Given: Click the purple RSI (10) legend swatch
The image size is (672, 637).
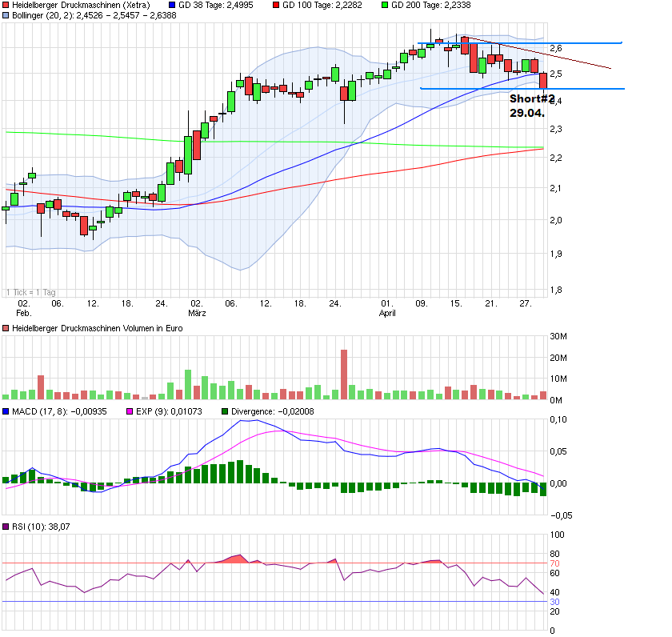Looking at the screenshot, I should point(6,527).
